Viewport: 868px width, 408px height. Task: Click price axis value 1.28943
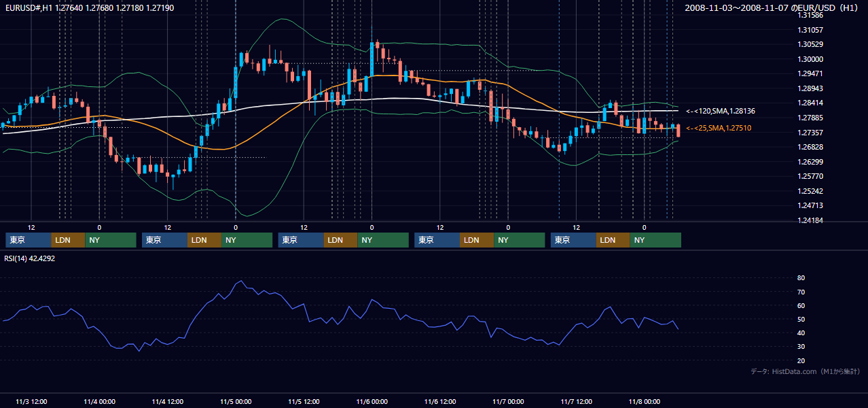click(810, 88)
